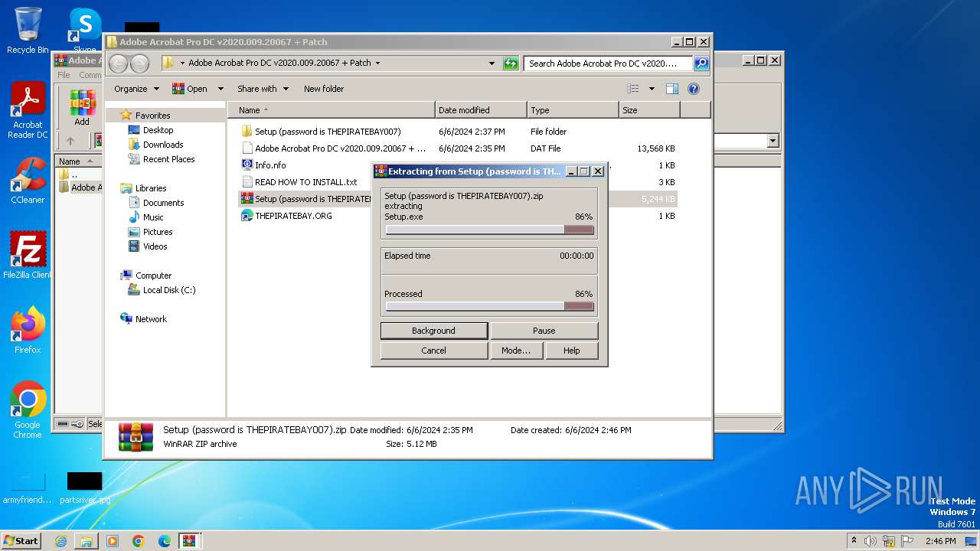Click the volume icon in system tray
980x551 pixels.
tap(871, 541)
